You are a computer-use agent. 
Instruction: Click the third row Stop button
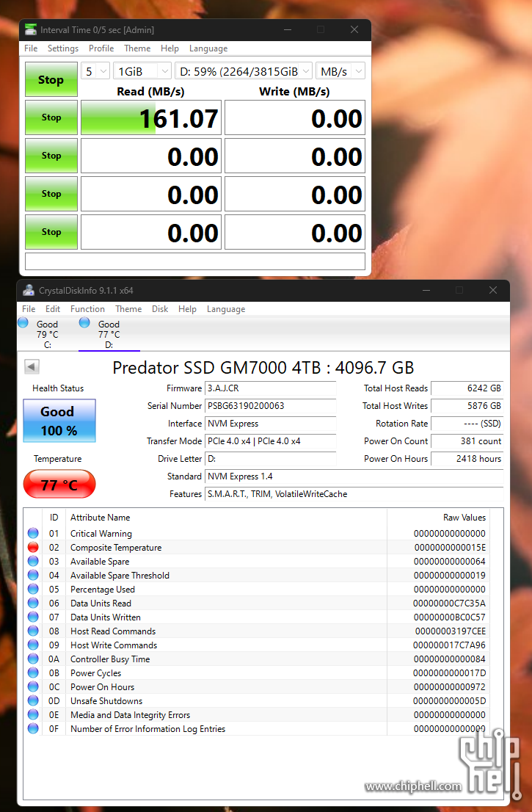pos(51,194)
